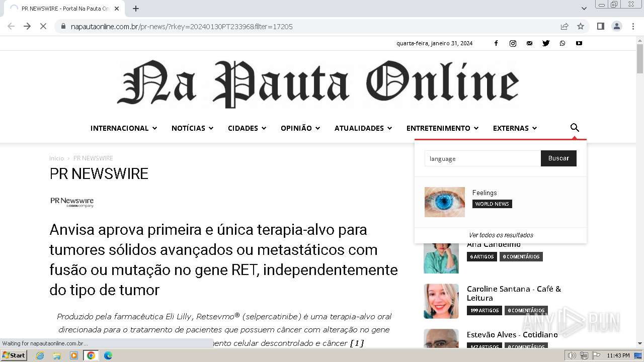
Task: Launch Internet Explorer from taskbar
Action: click(x=40, y=355)
